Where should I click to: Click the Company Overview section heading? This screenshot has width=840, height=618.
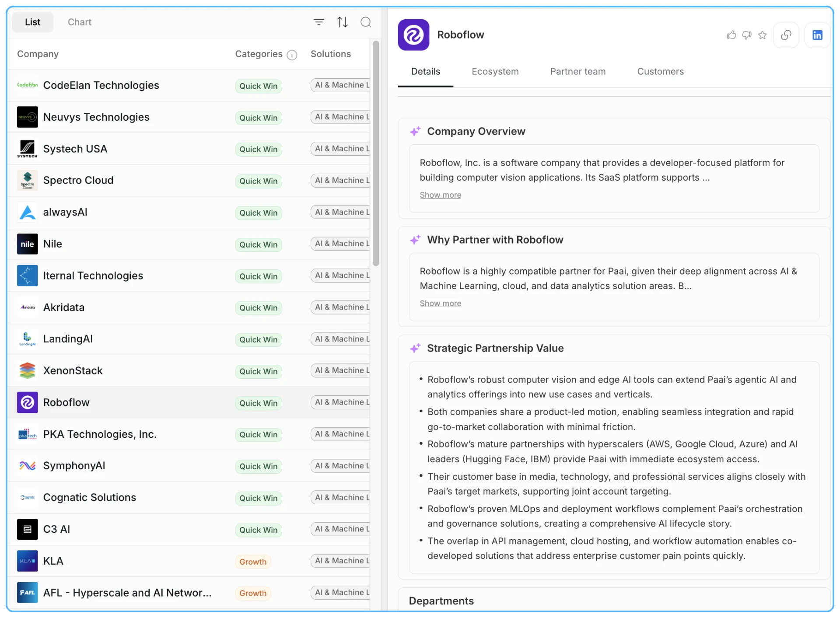pyautogui.click(x=476, y=132)
